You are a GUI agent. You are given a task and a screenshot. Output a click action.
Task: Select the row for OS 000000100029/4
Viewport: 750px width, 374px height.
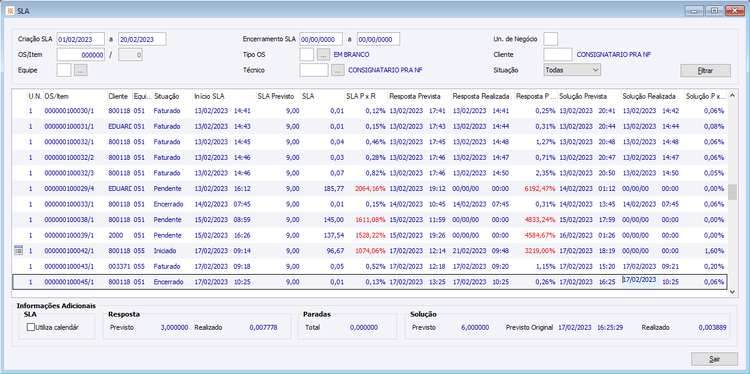tap(369, 188)
